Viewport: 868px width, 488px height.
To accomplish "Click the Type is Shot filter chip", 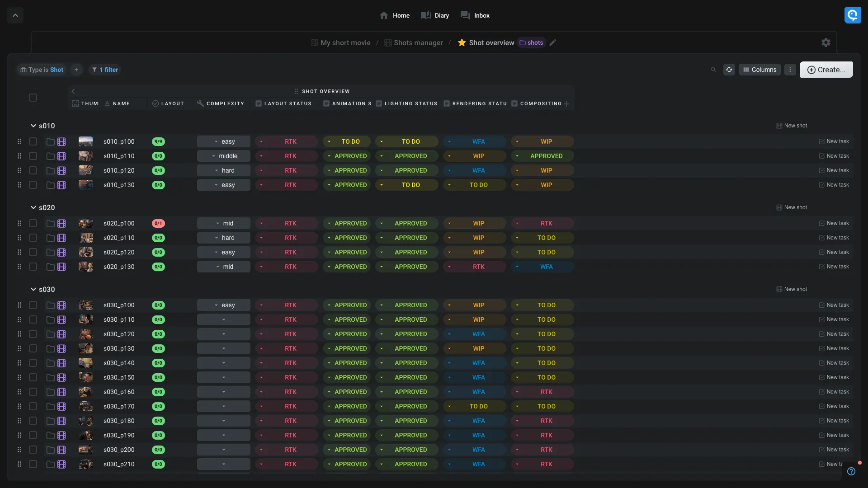I will point(42,70).
